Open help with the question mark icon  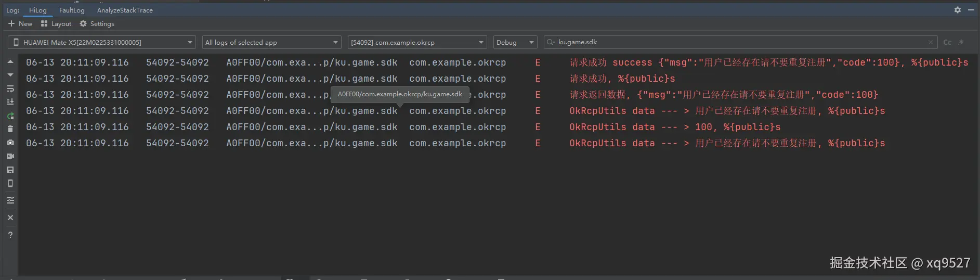[x=10, y=235]
